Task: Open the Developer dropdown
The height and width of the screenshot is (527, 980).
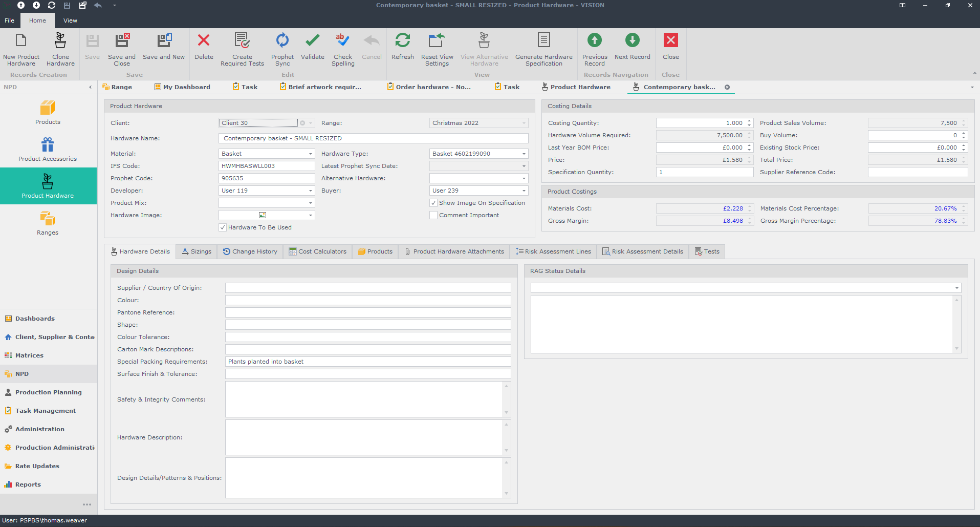Action: [x=310, y=191]
